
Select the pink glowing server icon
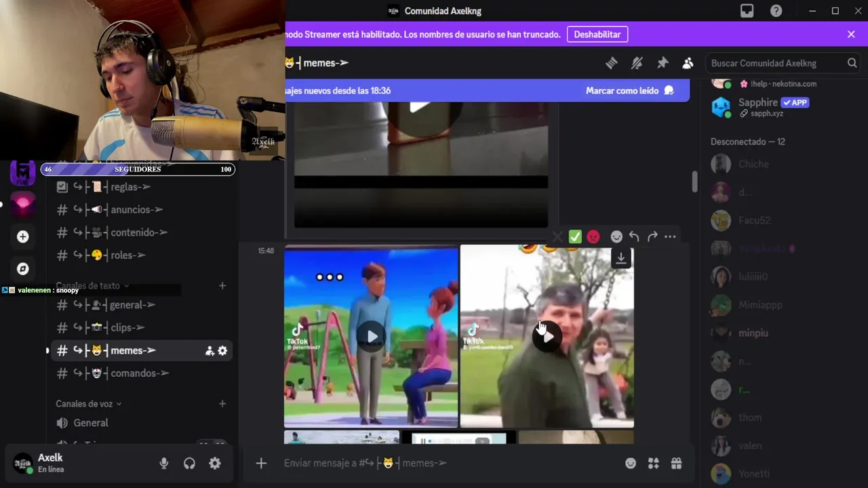point(22,204)
